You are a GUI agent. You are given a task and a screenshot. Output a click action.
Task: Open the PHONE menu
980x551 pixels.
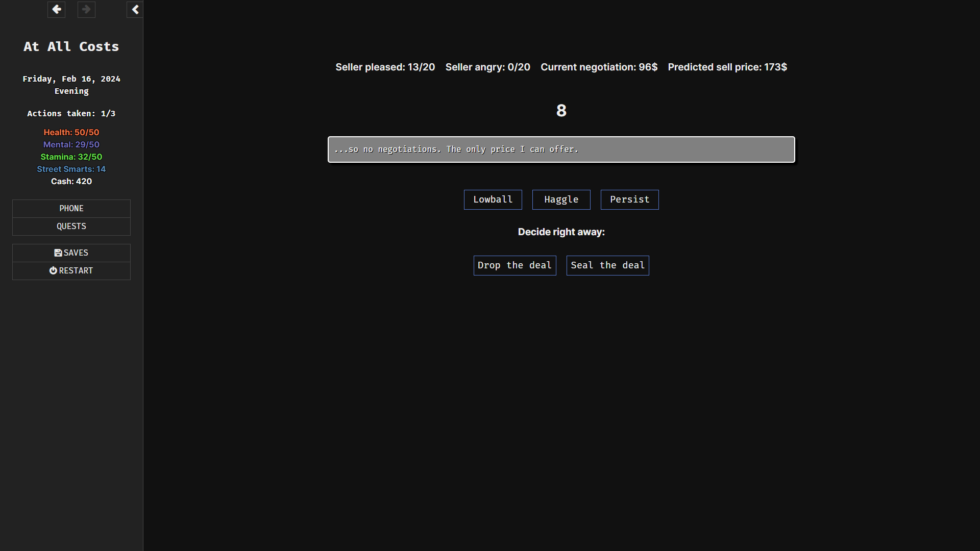(71, 209)
